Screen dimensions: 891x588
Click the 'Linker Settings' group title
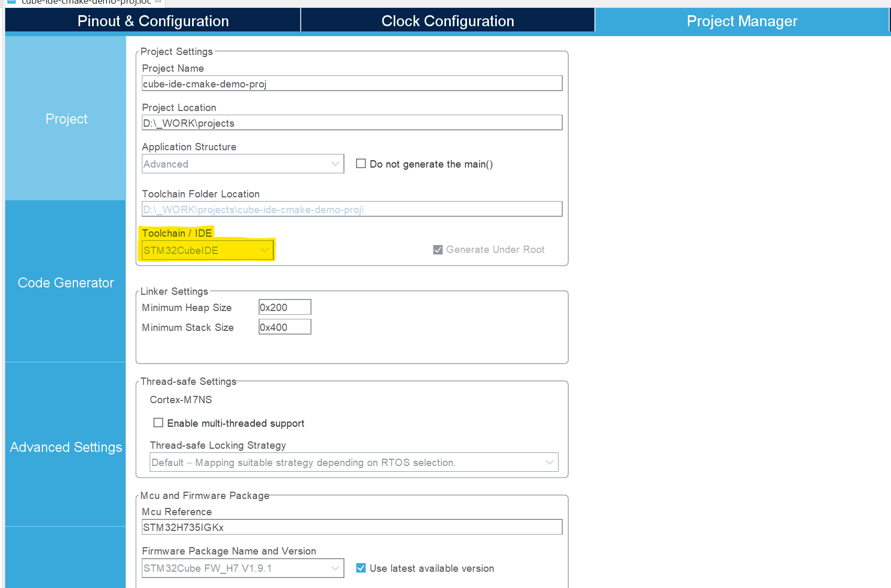click(174, 291)
